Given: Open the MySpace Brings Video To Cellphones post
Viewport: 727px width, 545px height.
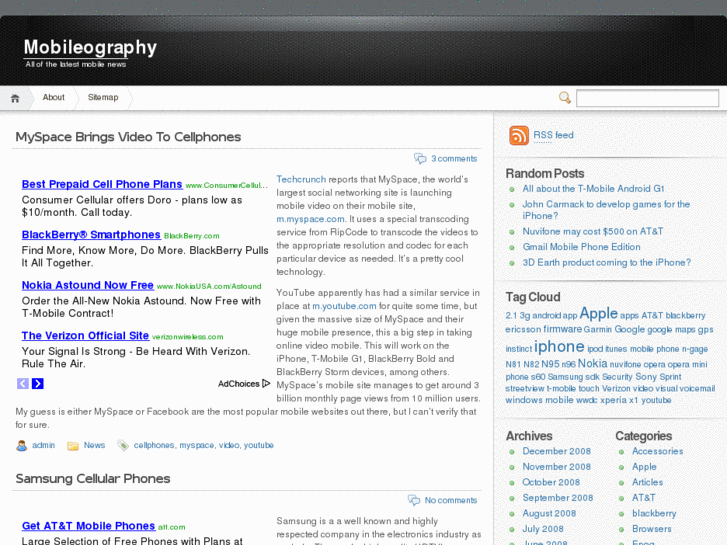Looking at the screenshot, I should tap(128, 137).
